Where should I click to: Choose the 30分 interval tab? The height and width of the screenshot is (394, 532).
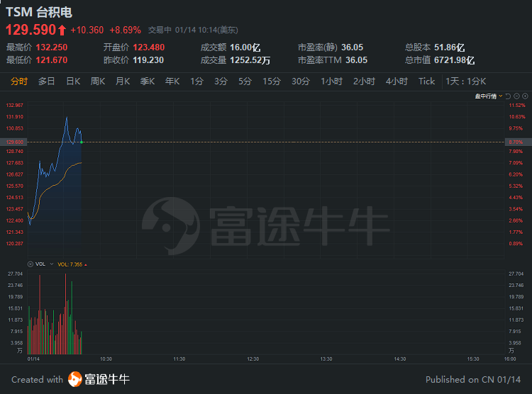[x=301, y=81]
